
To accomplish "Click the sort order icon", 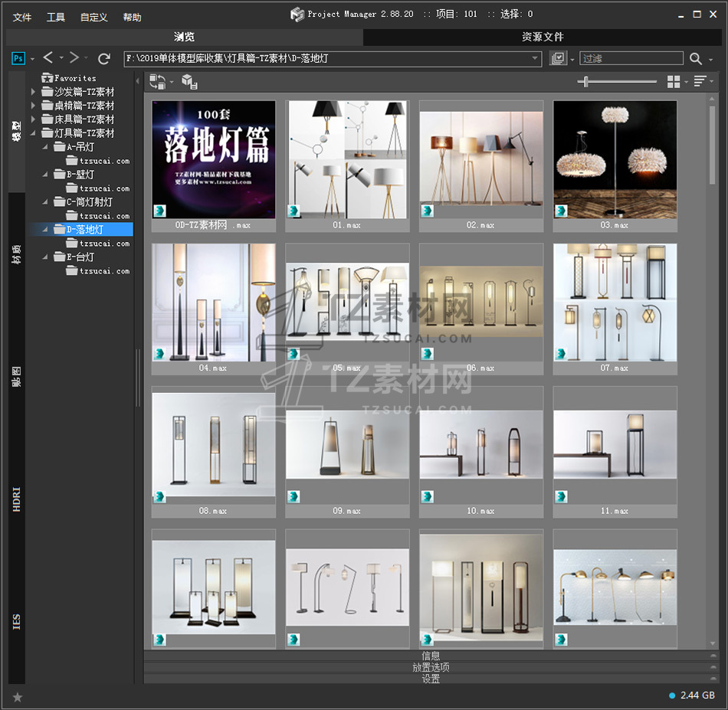I will tap(700, 81).
